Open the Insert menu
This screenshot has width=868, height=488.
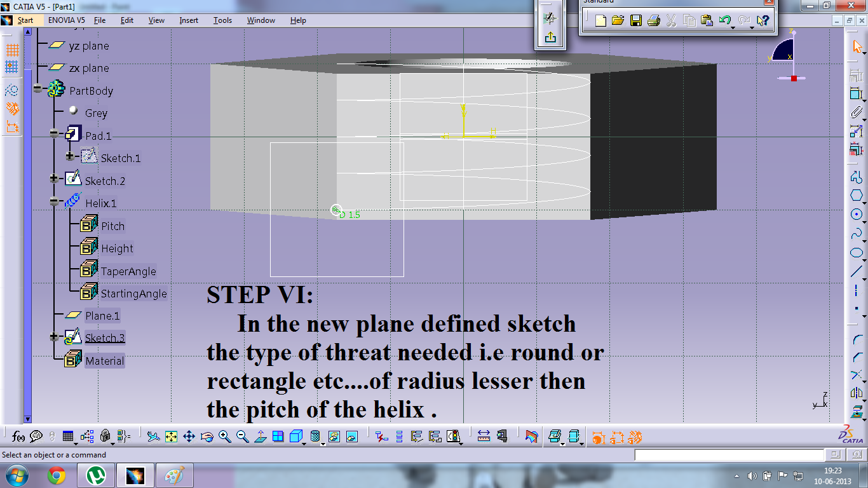[x=189, y=20]
